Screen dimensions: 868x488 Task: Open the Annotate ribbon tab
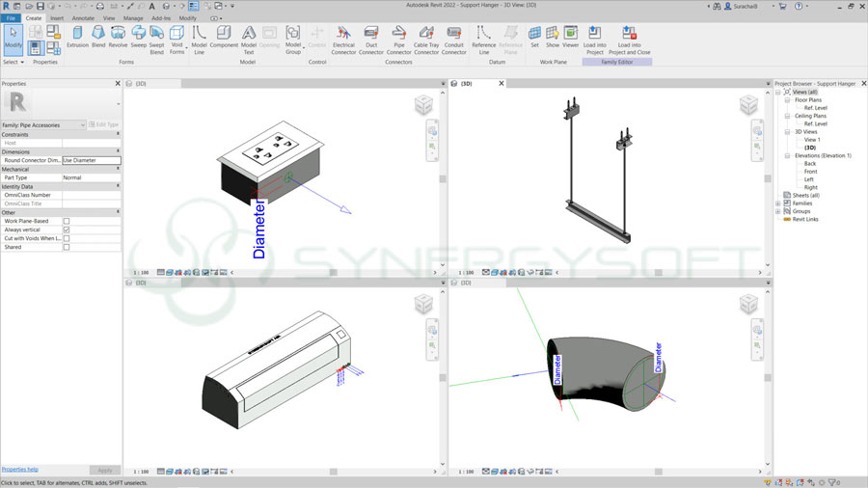[83, 17]
